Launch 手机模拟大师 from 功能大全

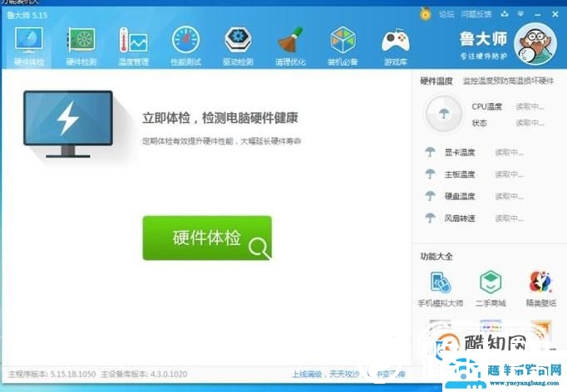441,289
